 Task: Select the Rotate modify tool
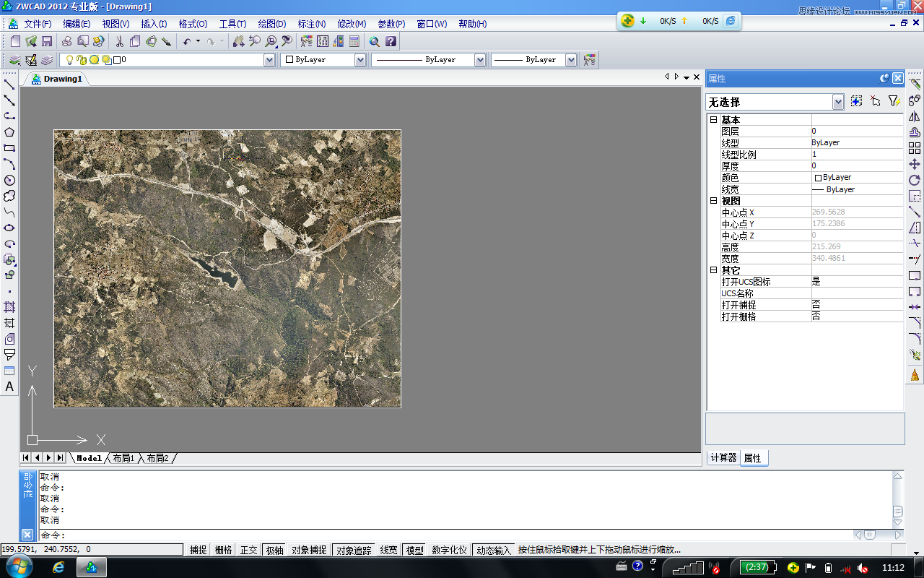pos(915,180)
